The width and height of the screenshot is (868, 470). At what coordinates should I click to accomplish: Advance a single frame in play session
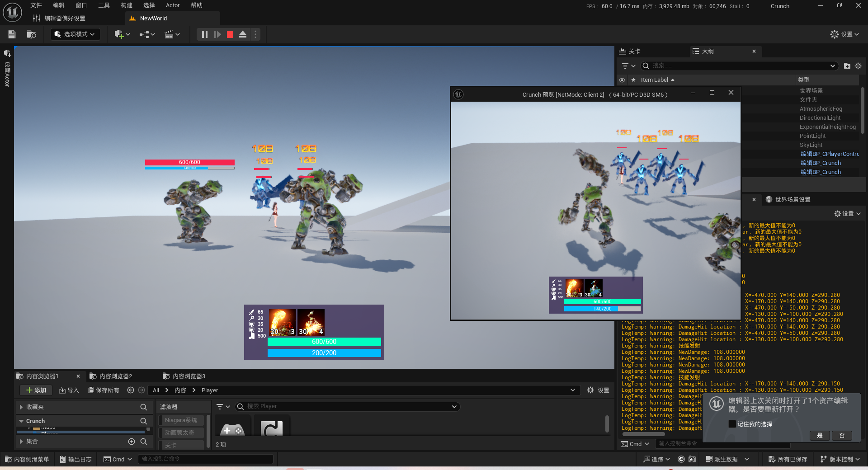point(217,34)
